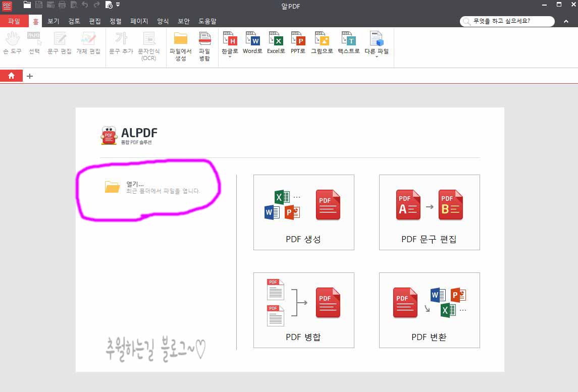Viewport: 578px width, 392px height.
Task: Convert PDF with Excel로 button
Action: point(276,43)
